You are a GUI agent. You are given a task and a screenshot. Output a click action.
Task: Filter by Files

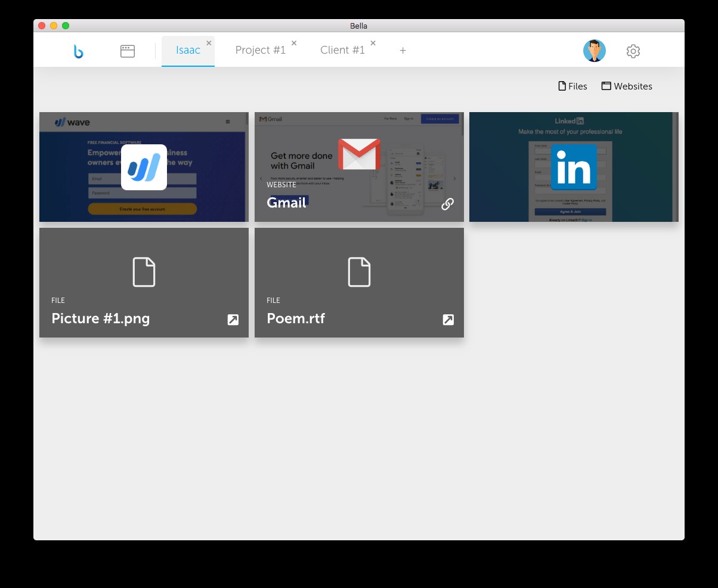[572, 86]
